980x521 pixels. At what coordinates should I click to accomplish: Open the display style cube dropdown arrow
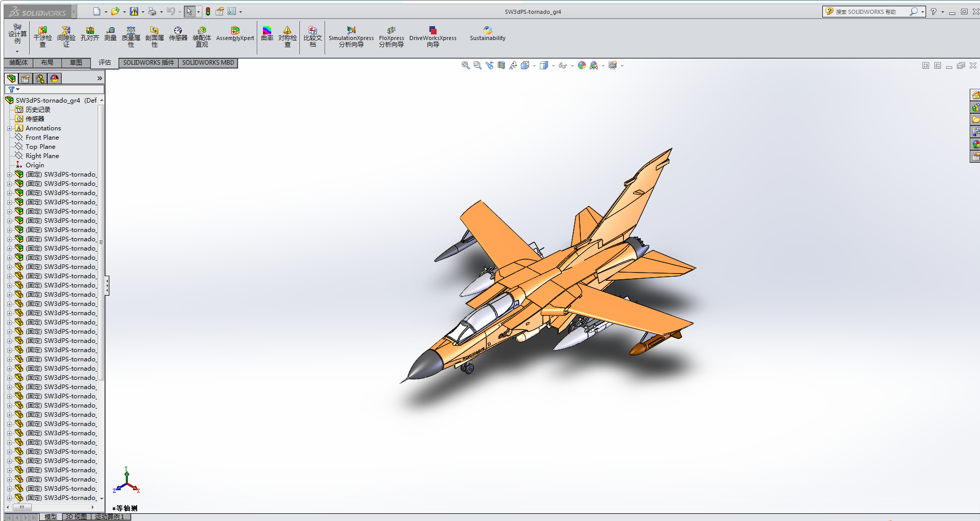pyautogui.click(x=553, y=66)
